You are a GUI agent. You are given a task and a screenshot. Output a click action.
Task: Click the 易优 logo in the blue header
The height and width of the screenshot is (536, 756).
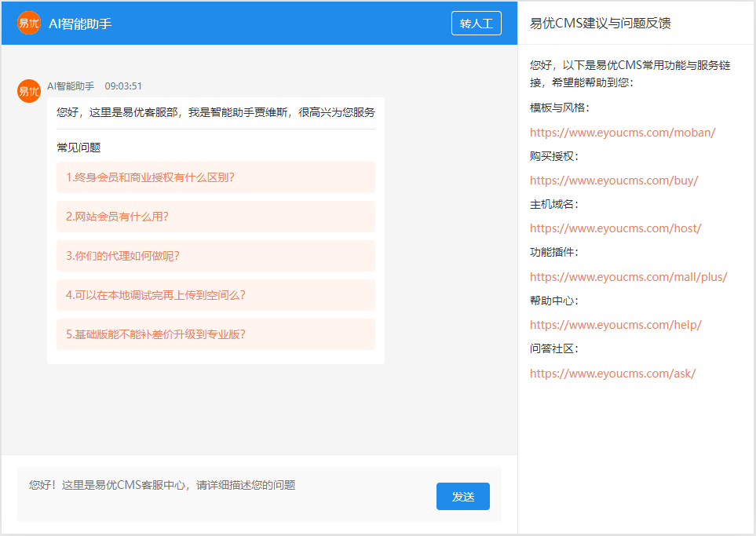[29, 23]
